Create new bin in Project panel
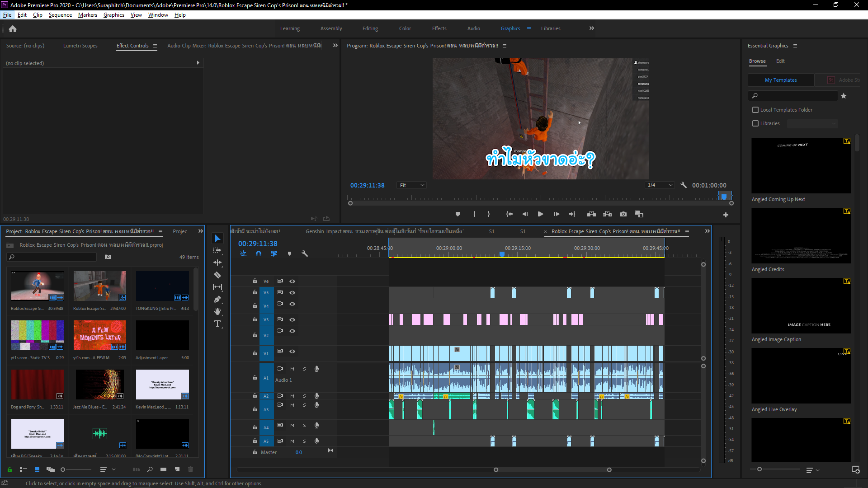 coord(163,469)
